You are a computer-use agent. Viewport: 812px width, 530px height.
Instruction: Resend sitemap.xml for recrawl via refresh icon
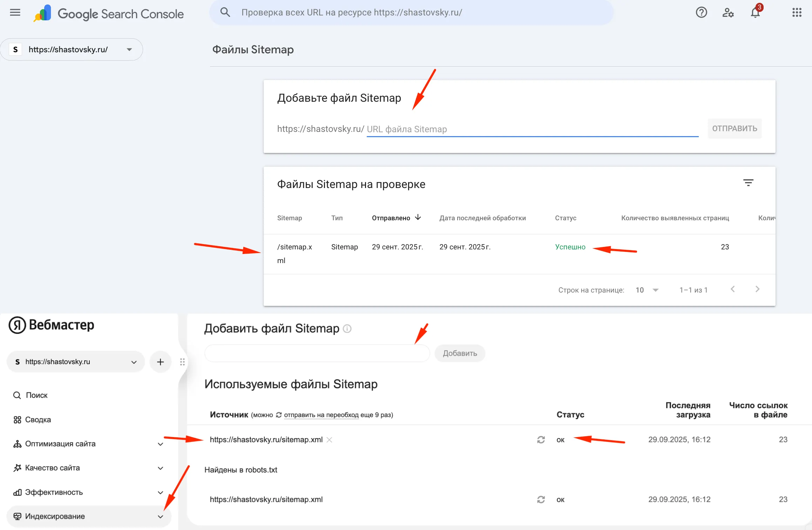coord(541,440)
